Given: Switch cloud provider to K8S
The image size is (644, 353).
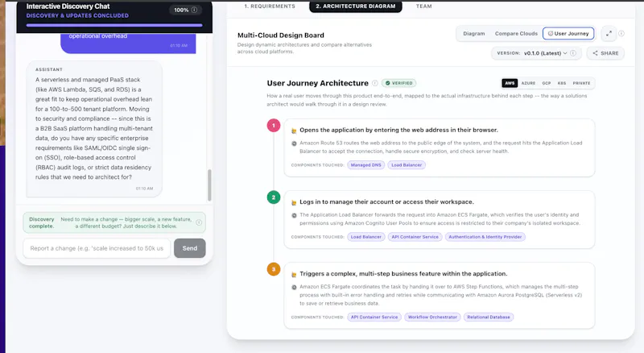Looking at the screenshot, I should point(561,83).
